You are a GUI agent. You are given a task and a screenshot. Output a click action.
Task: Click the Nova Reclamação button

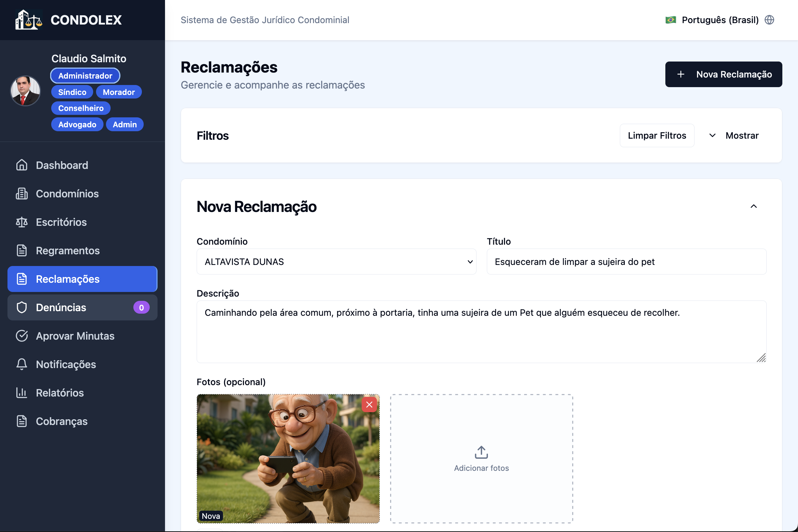(x=723, y=74)
